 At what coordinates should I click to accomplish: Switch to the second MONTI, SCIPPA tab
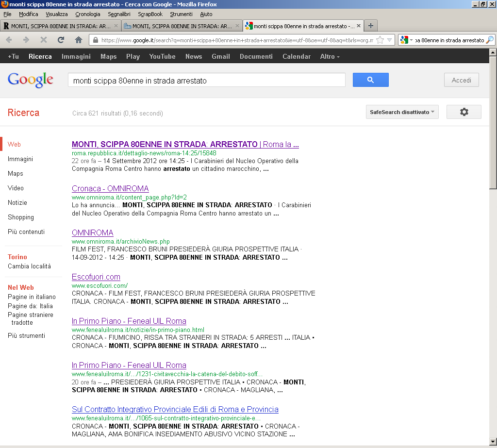[x=182, y=26]
